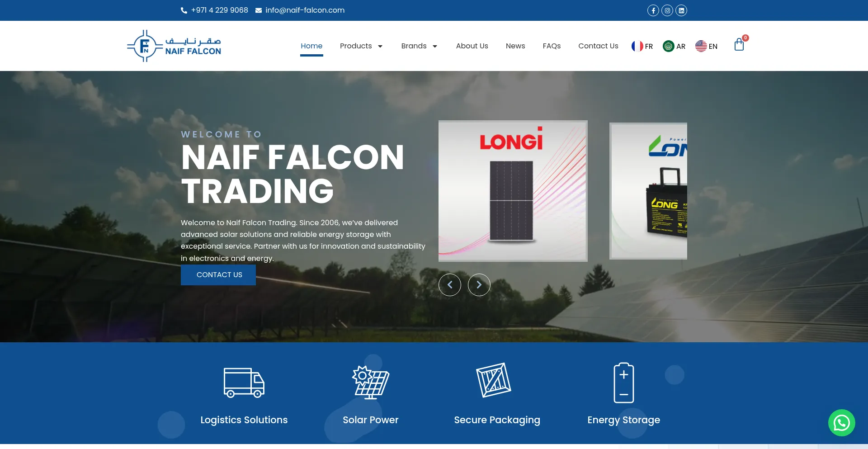
Task: Go to the previous carousel slide
Action: 450,285
